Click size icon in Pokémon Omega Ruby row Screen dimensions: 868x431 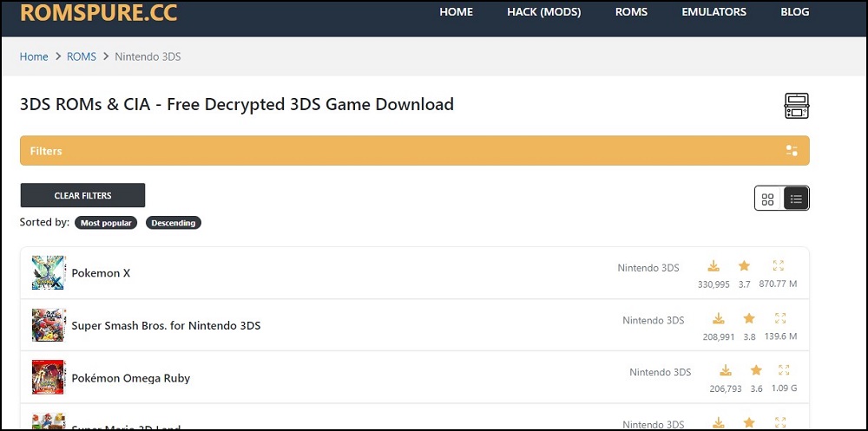[784, 370]
